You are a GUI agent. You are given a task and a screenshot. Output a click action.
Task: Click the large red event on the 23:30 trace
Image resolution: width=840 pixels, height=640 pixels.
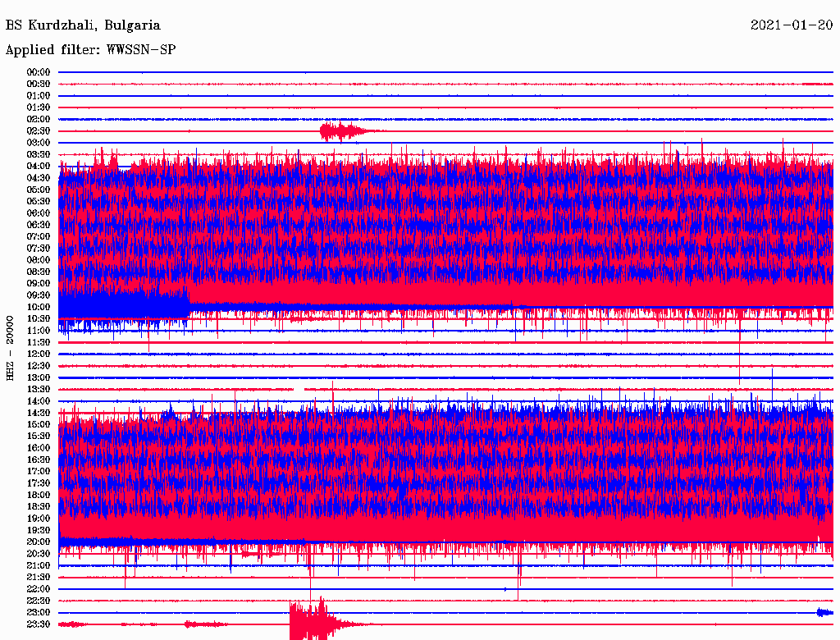pyautogui.click(x=310, y=622)
